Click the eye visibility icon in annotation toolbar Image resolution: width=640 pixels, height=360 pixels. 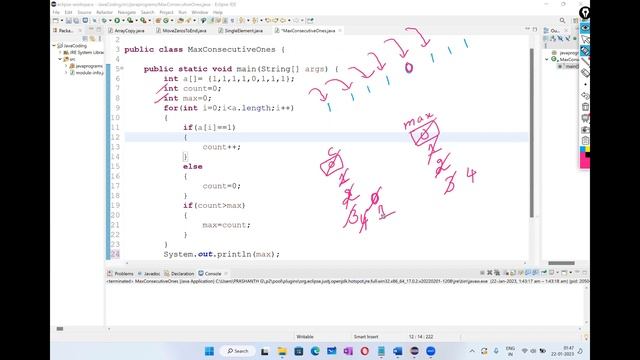click(x=585, y=28)
